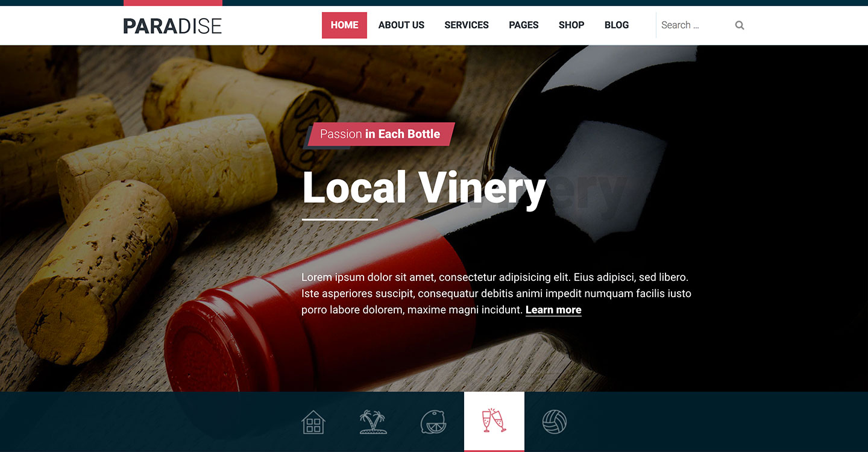
Task: Click the Passion in Each Bottle badge
Action: pos(380,134)
